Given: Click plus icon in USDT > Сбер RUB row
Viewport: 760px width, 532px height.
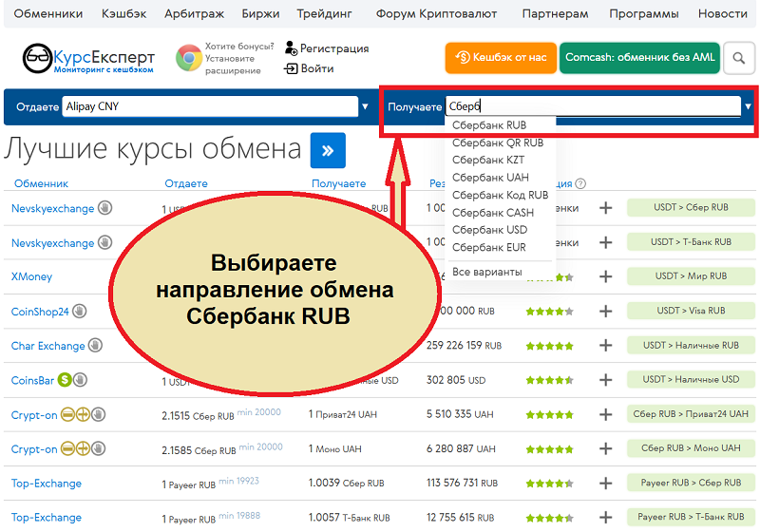Looking at the screenshot, I should tap(605, 208).
